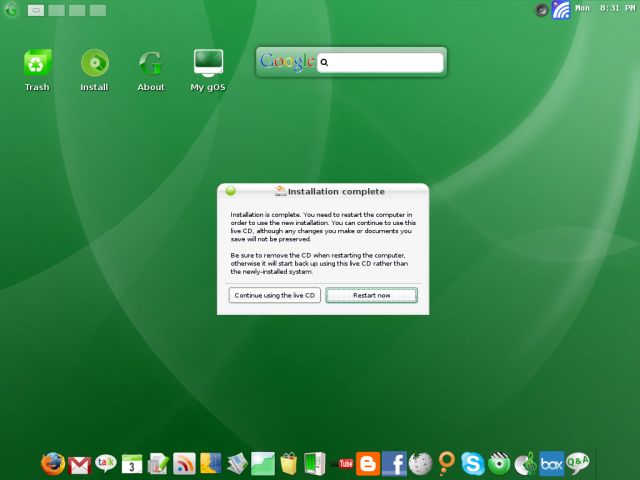Open the Trash desktop icon
The width and height of the screenshot is (640, 480).
point(37,66)
